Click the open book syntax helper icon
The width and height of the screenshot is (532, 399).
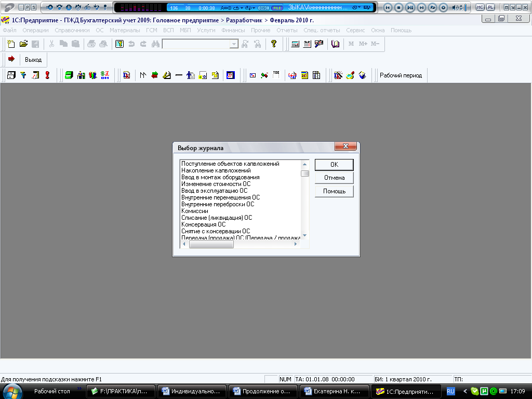(335, 44)
